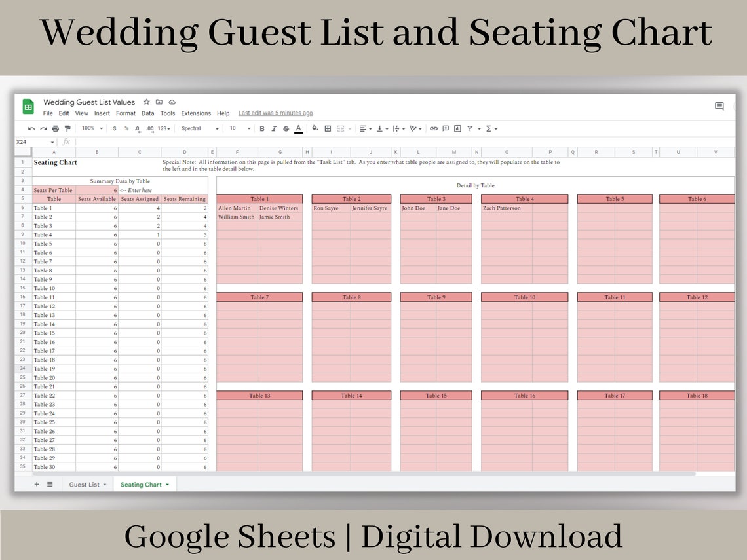The width and height of the screenshot is (747, 560).
Task: Add a new sheet with the plus button
Action: (x=37, y=484)
